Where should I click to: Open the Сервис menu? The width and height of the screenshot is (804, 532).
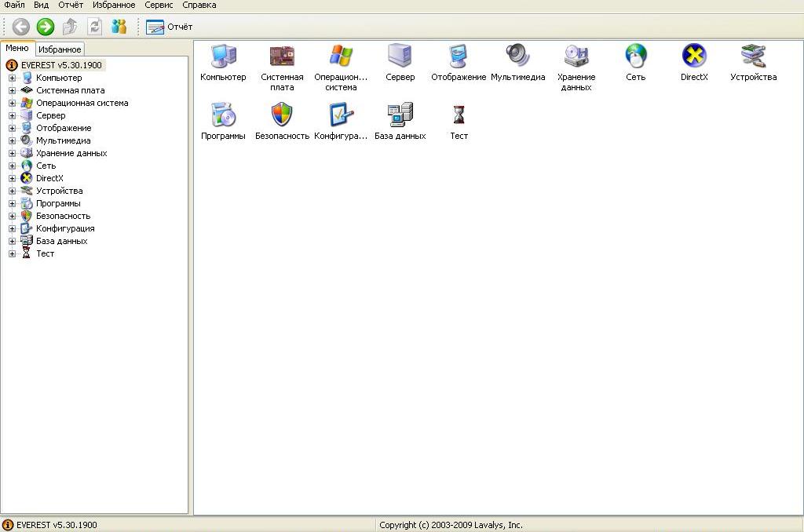pos(159,5)
